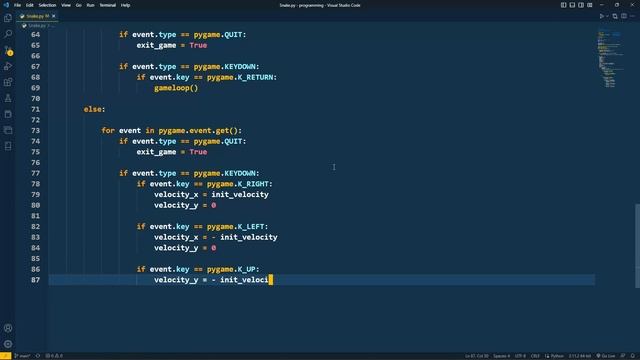640x360 pixels.
Task: Click the Go Live status bar button
Action: click(606, 356)
